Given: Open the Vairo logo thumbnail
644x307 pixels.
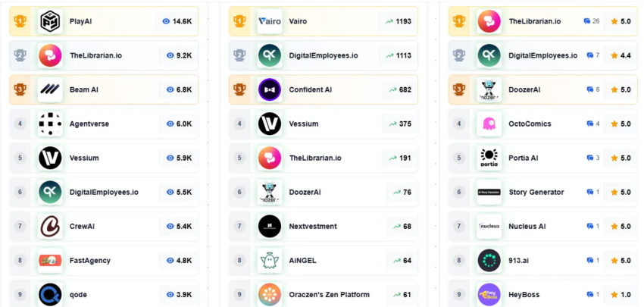Looking at the screenshot, I should pyautogui.click(x=270, y=21).
